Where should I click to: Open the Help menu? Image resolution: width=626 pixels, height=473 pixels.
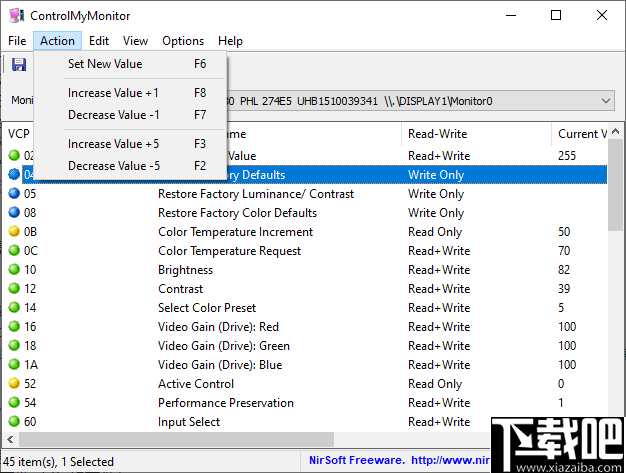tap(230, 41)
